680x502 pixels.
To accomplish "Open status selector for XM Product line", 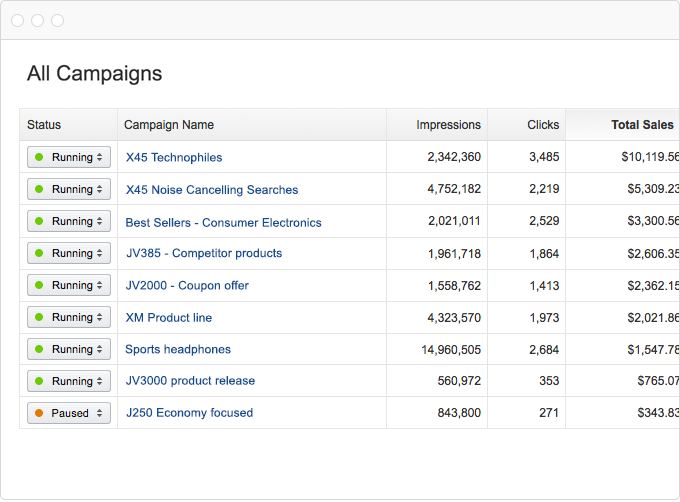I will click(68, 317).
